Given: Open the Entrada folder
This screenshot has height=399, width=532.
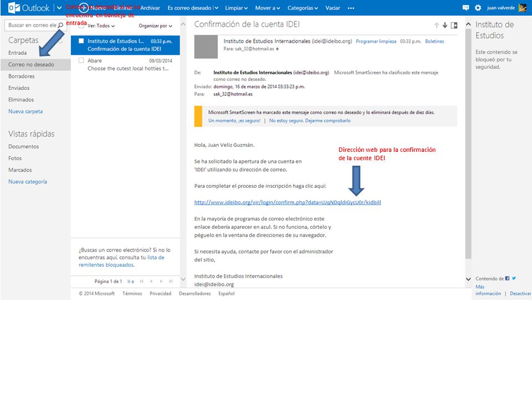Looking at the screenshot, I should (18, 53).
